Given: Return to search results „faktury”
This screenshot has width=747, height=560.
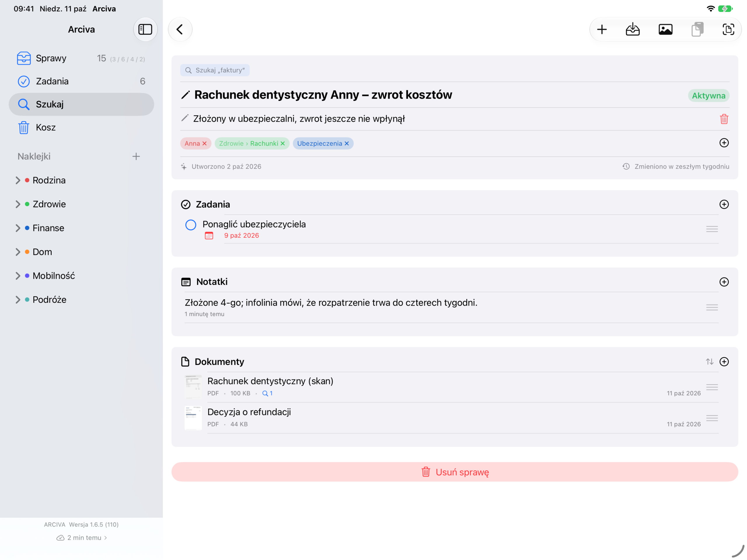Looking at the screenshot, I should (x=215, y=70).
